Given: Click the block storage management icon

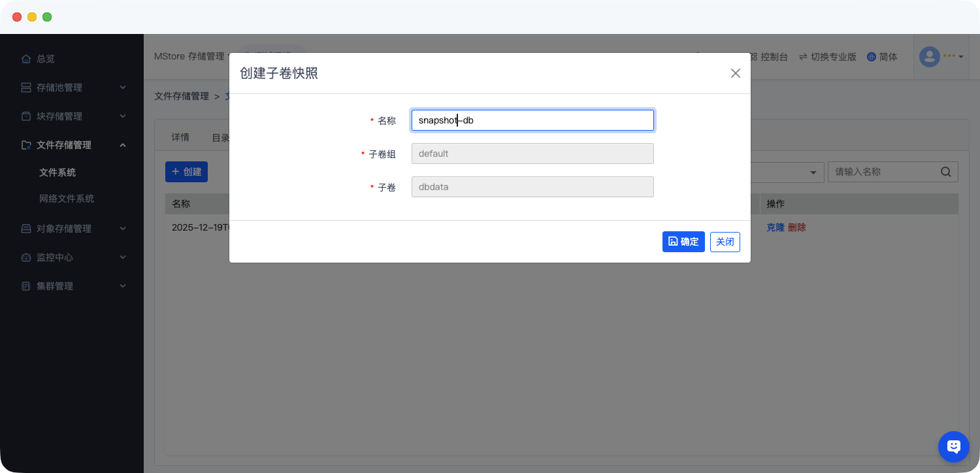Looking at the screenshot, I should (x=26, y=116).
